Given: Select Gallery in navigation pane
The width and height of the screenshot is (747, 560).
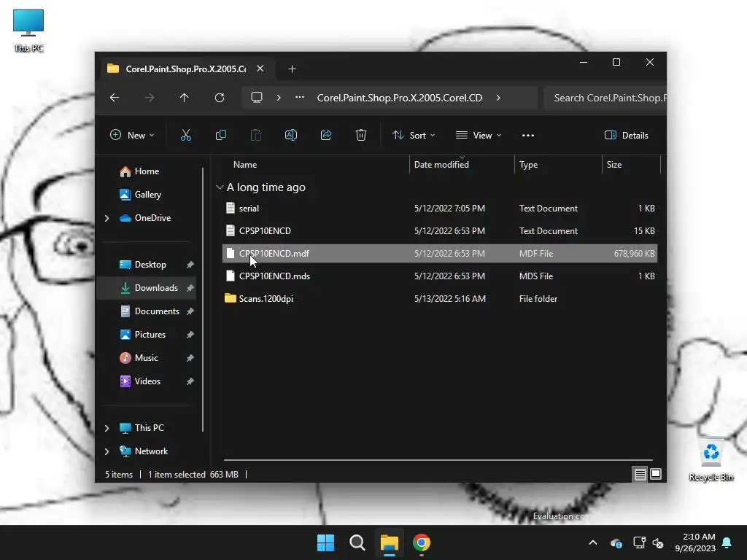Looking at the screenshot, I should pyautogui.click(x=147, y=194).
